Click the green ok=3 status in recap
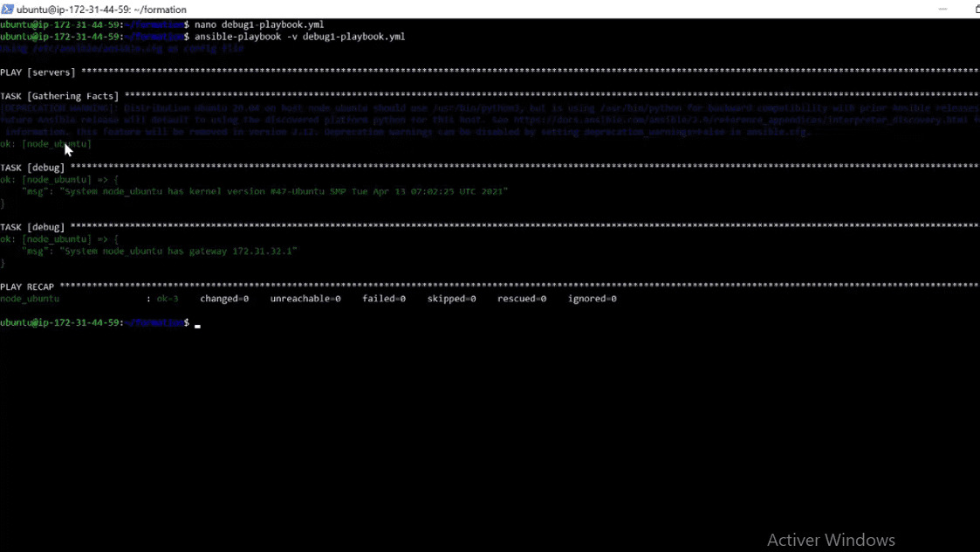 coord(167,298)
